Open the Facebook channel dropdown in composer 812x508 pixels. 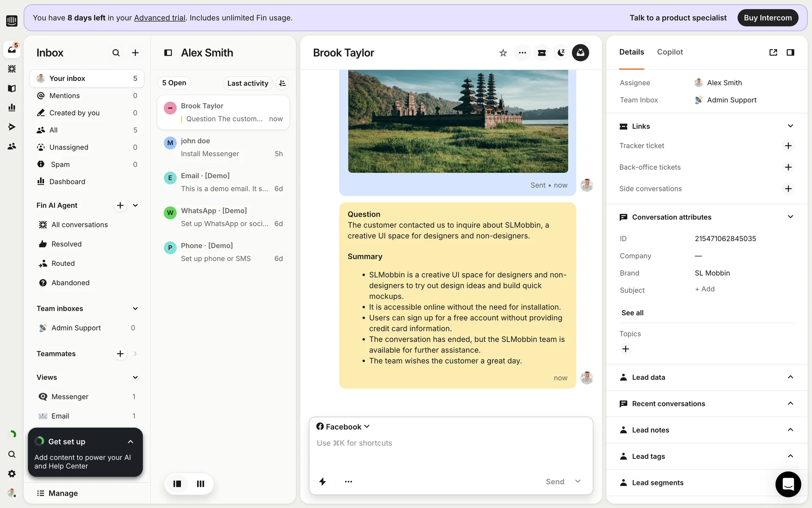tap(343, 427)
